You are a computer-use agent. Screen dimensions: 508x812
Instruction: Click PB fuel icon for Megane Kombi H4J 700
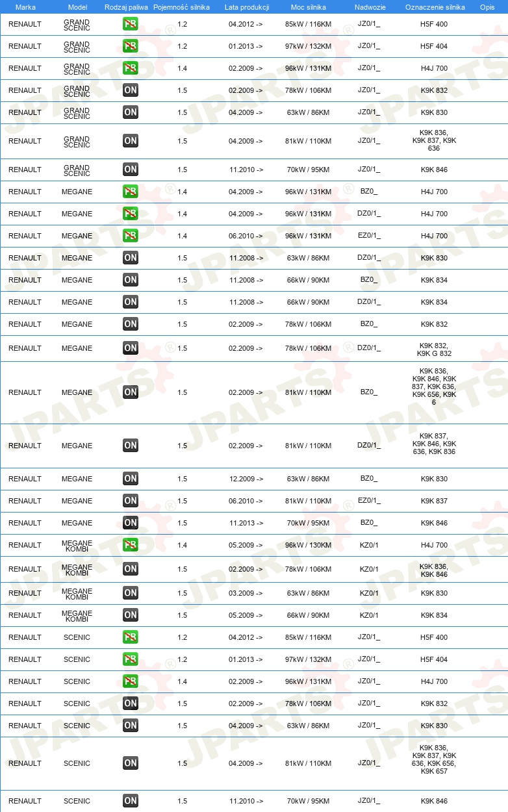pyautogui.click(x=131, y=545)
